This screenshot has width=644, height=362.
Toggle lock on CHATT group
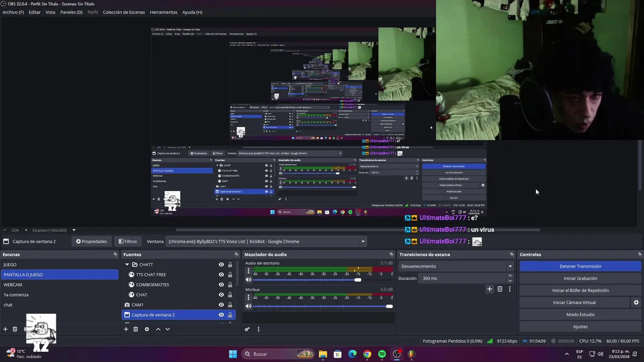[230, 264]
